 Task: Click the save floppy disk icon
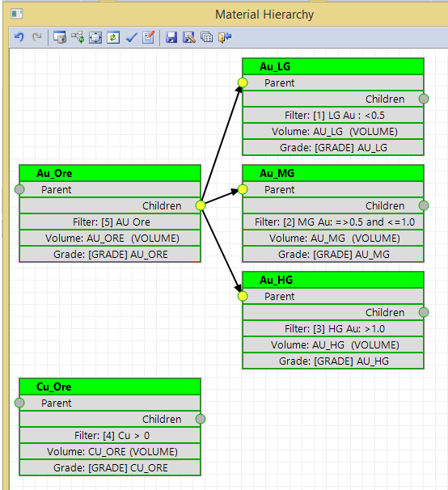pos(171,37)
